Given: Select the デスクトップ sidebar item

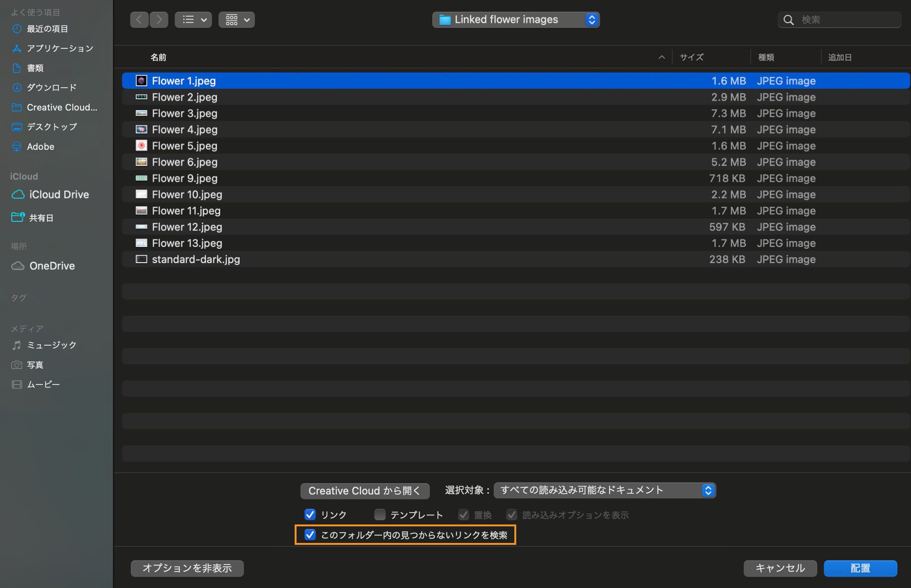Looking at the screenshot, I should coord(51,127).
